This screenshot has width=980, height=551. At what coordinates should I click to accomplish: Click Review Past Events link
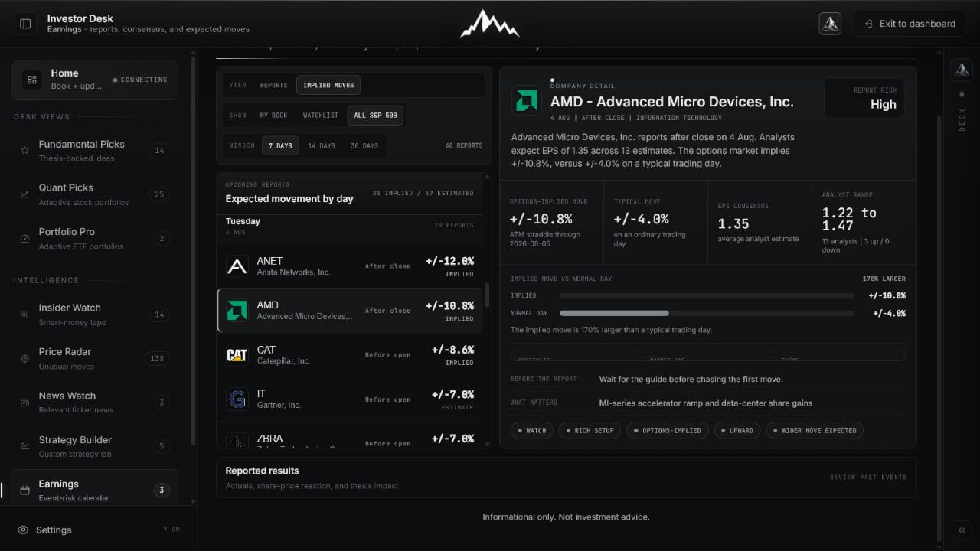click(868, 478)
